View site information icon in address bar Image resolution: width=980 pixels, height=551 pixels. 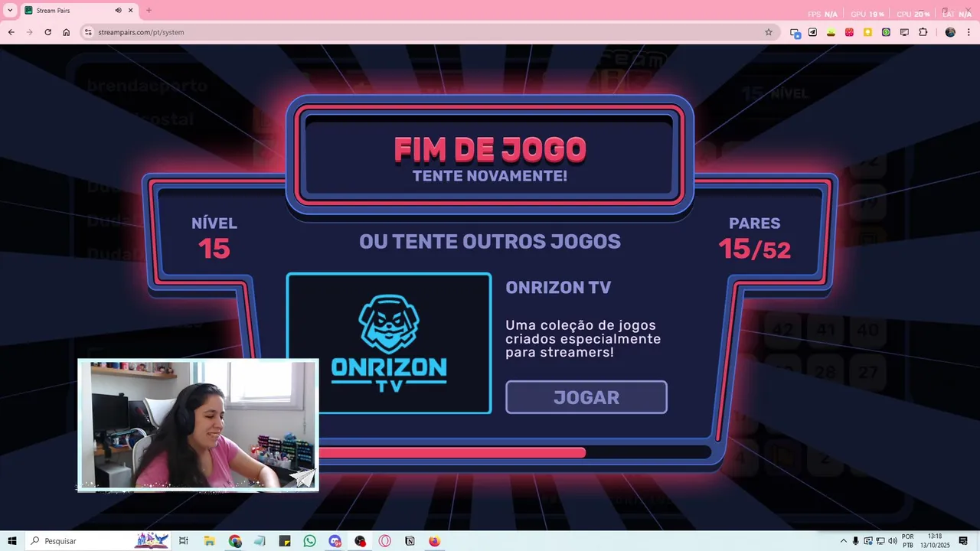click(88, 32)
